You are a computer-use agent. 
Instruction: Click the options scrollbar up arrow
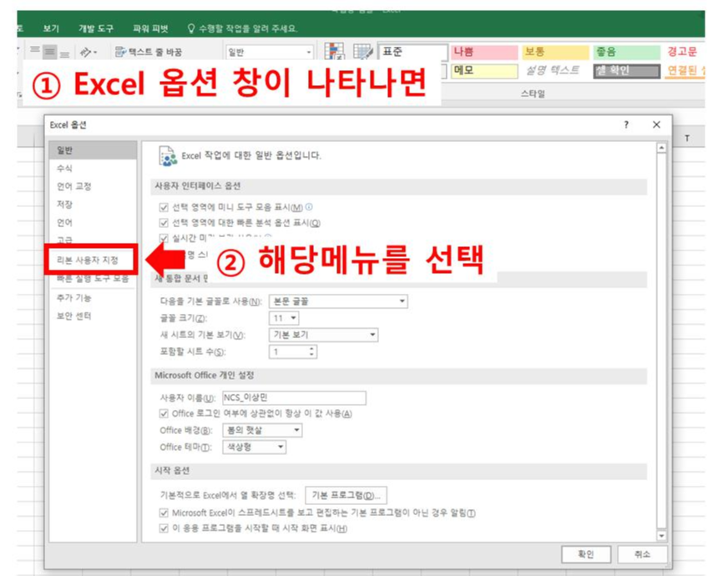661,148
